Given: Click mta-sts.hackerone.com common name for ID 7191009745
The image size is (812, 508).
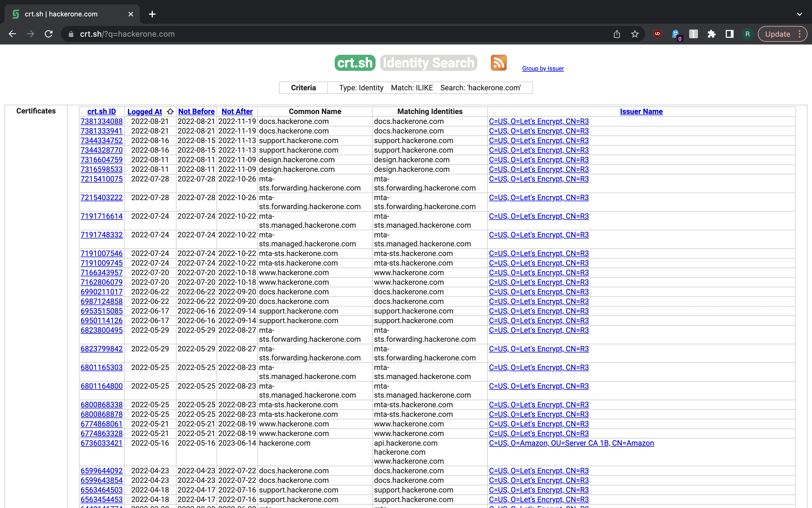Looking at the screenshot, I should [x=298, y=263].
